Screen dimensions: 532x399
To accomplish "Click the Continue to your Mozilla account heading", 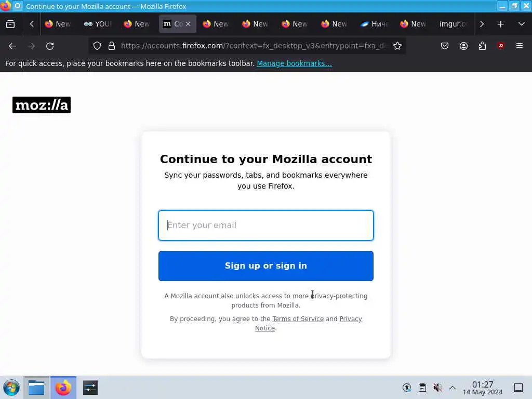I will [266, 159].
